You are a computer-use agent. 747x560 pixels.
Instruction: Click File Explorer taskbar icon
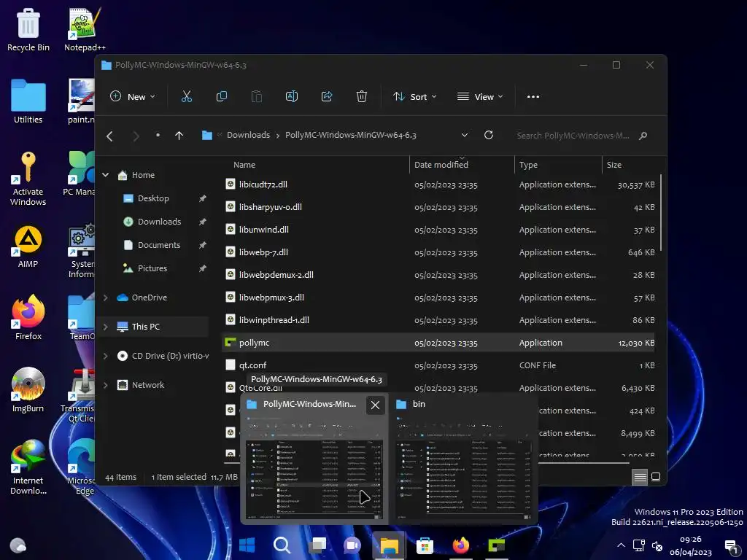pyautogui.click(x=389, y=545)
